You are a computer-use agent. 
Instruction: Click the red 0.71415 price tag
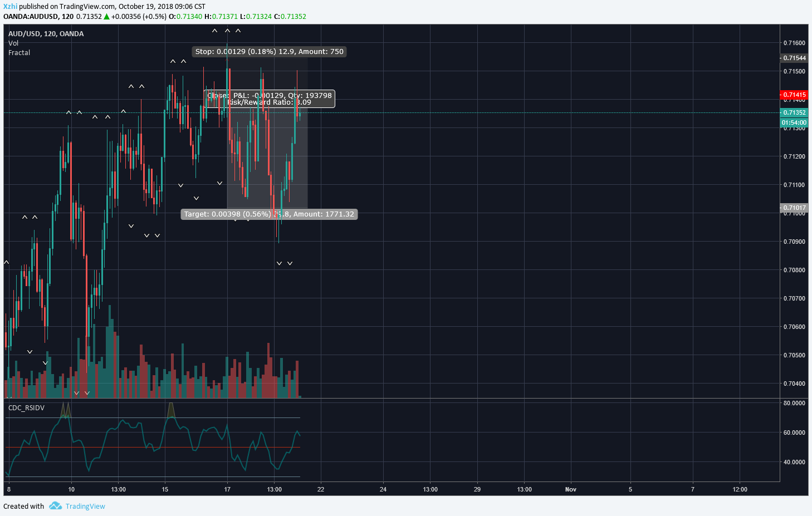(794, 95)
